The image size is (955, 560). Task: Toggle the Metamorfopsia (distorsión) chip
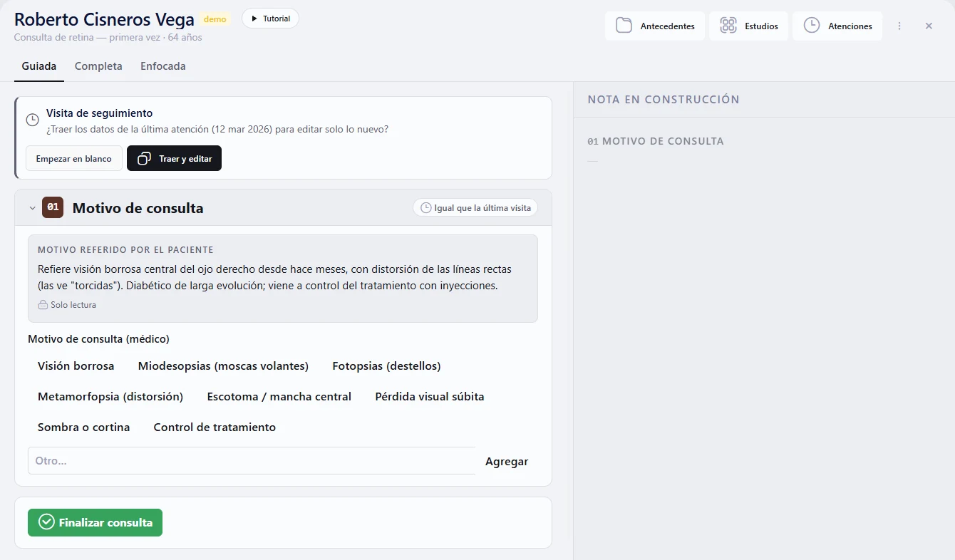point(110,397)
